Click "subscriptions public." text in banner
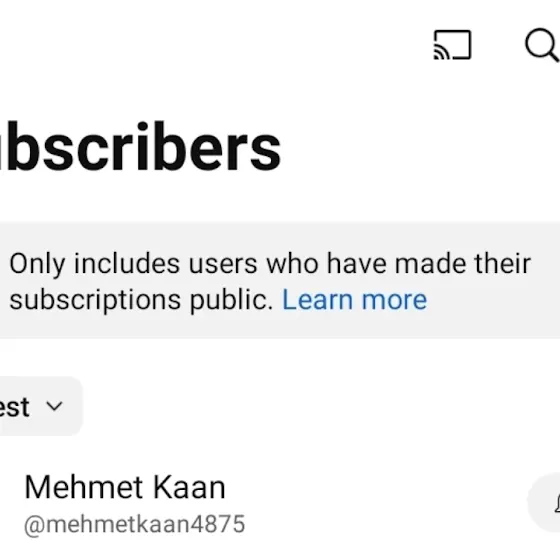This screenshot has height=560, width=560. pos(141,300)
